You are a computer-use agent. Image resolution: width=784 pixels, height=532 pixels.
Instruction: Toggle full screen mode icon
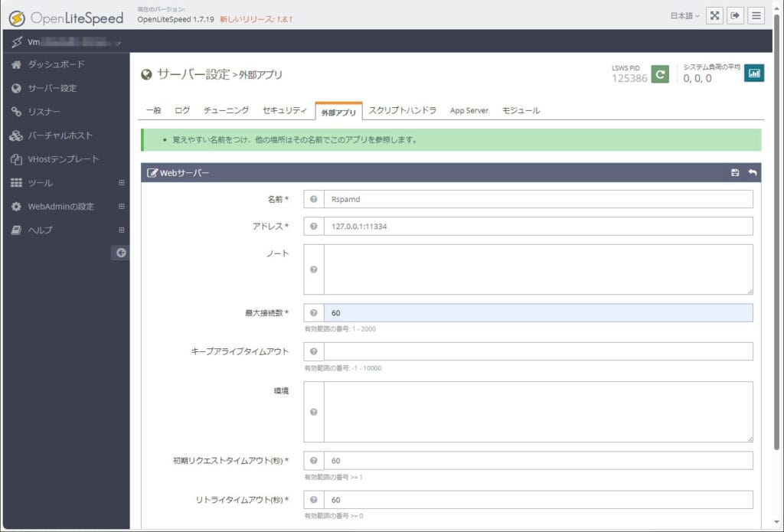(714, 15)
